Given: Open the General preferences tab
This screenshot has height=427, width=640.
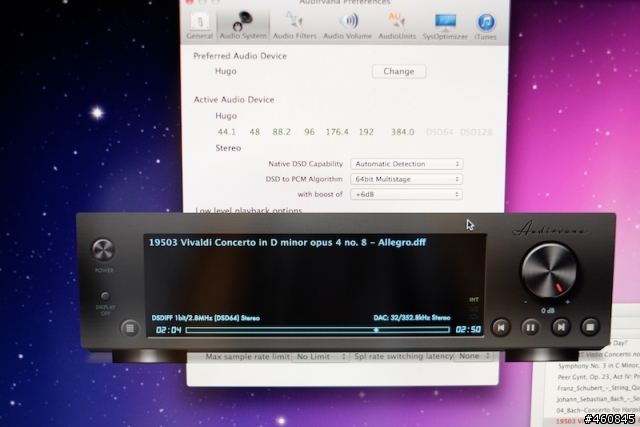Looking at the screenshot, I should [200, 26].
